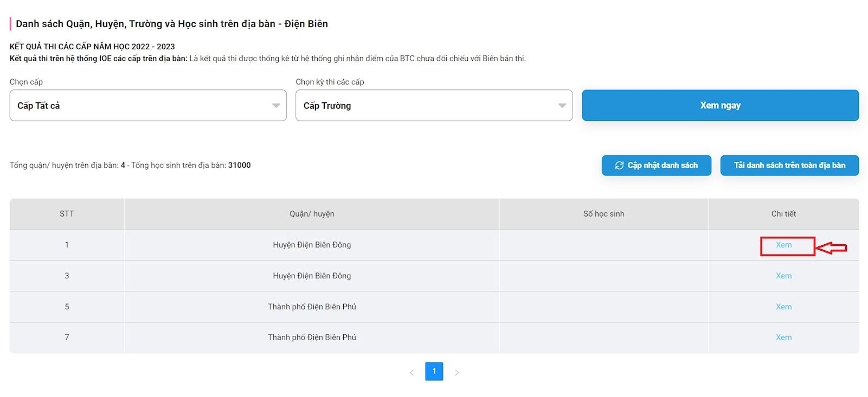Click the Chi tiết column header
The image size is (868, 397).
[783, 214]
